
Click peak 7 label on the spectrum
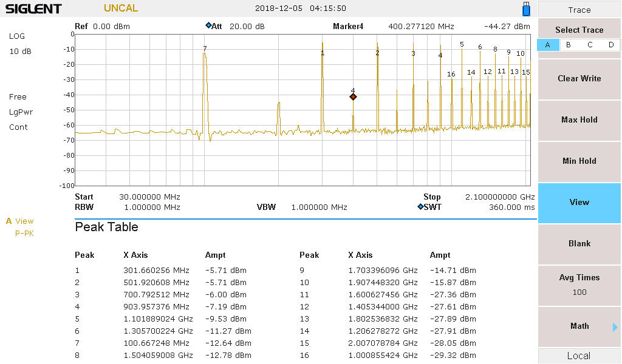tap(205, 49)
